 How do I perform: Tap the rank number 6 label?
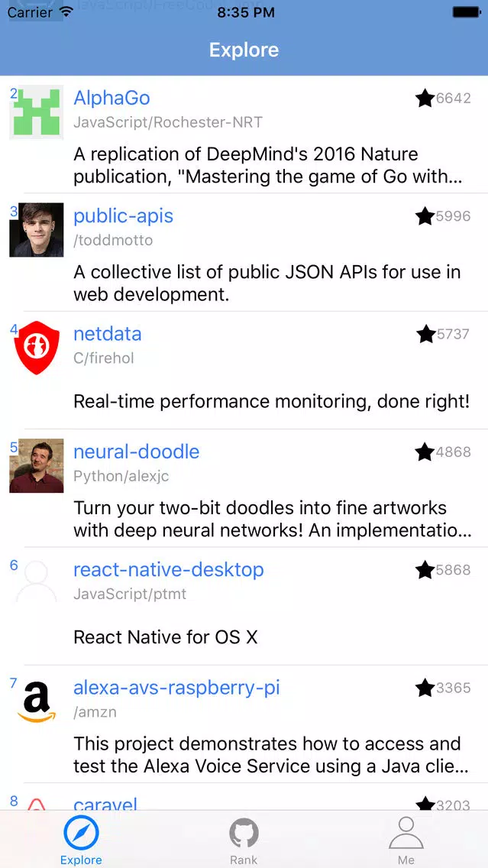(14, 565)
